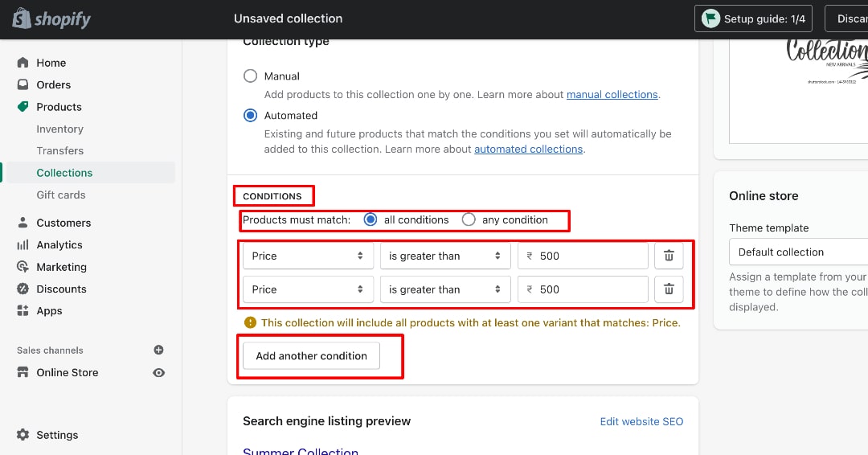Choose match all conditions
Image resolution: width=868 pixels, height=455 pixels.
click(x=371, y=219)
